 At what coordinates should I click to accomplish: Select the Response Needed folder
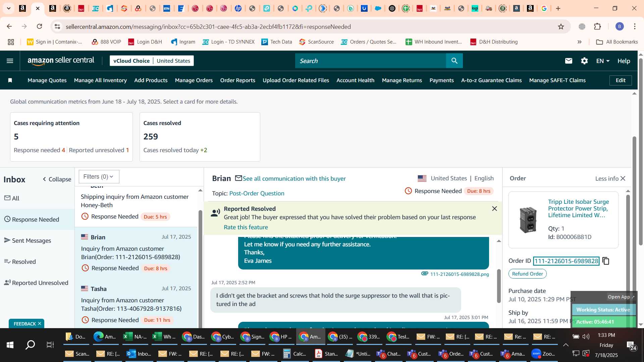(x=37, y=219)
